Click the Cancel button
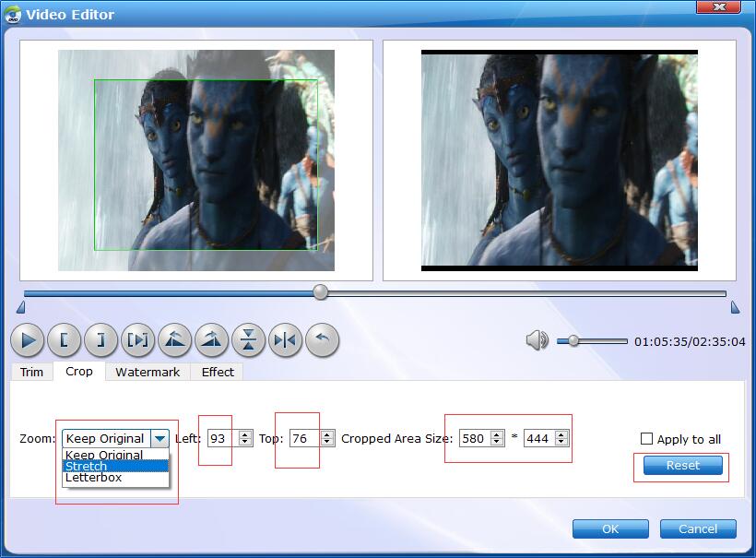756x558 pixels. 698,529
